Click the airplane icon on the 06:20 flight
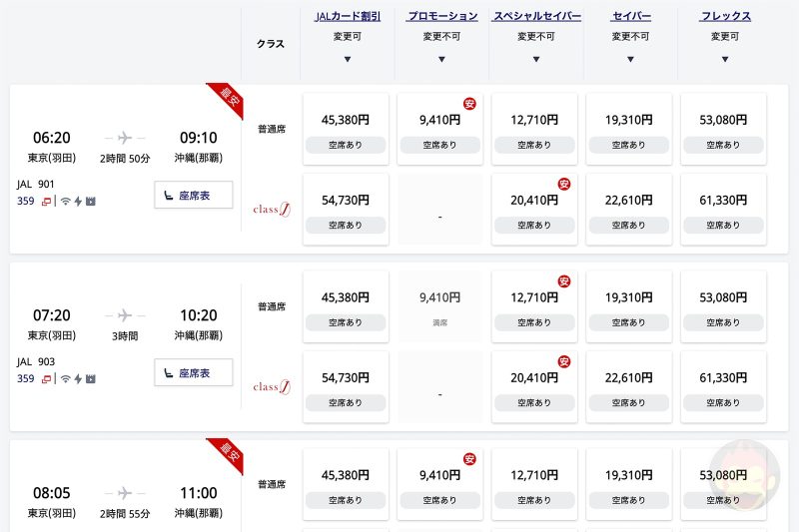The image size is (799, 532). click(125, 138)
